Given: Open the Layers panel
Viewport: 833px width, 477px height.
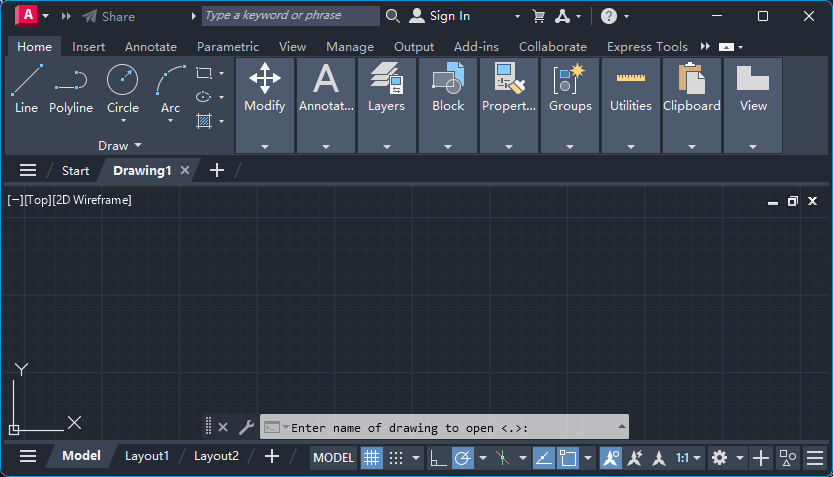Looking at the screenshot, I should click(x=387, y=105).
